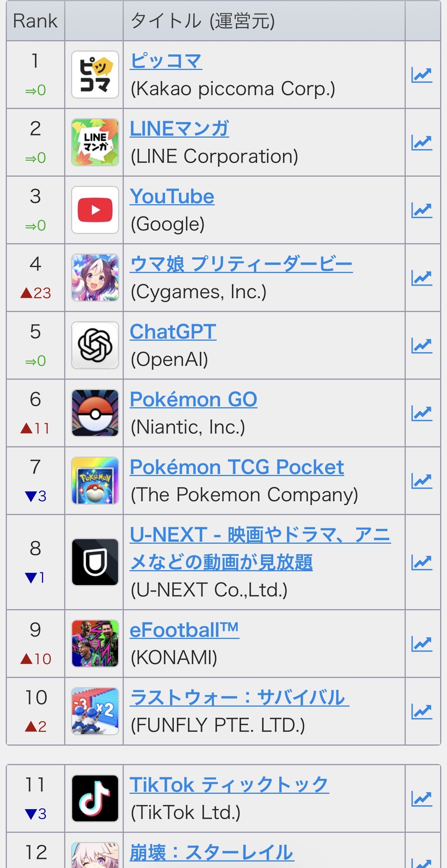Viewport: 447px width, 868px height.
Task: View chart icon for eFootball row
Action: (422, 644)
